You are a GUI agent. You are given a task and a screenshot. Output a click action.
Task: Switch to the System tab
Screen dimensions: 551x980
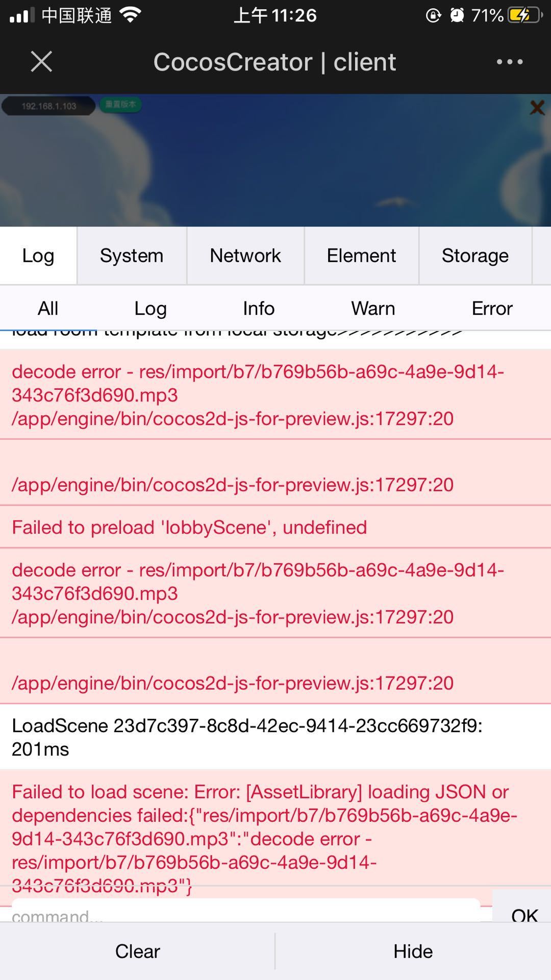click(132, 256)
